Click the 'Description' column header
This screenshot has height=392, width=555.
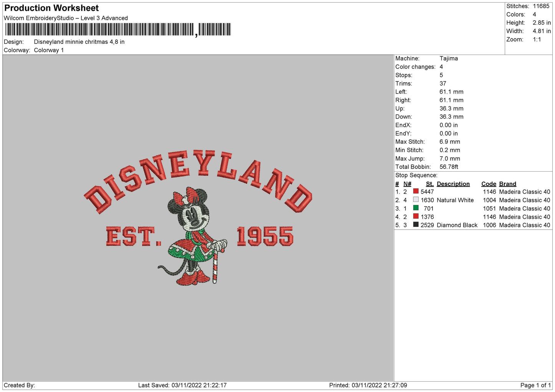pos(453,184)
